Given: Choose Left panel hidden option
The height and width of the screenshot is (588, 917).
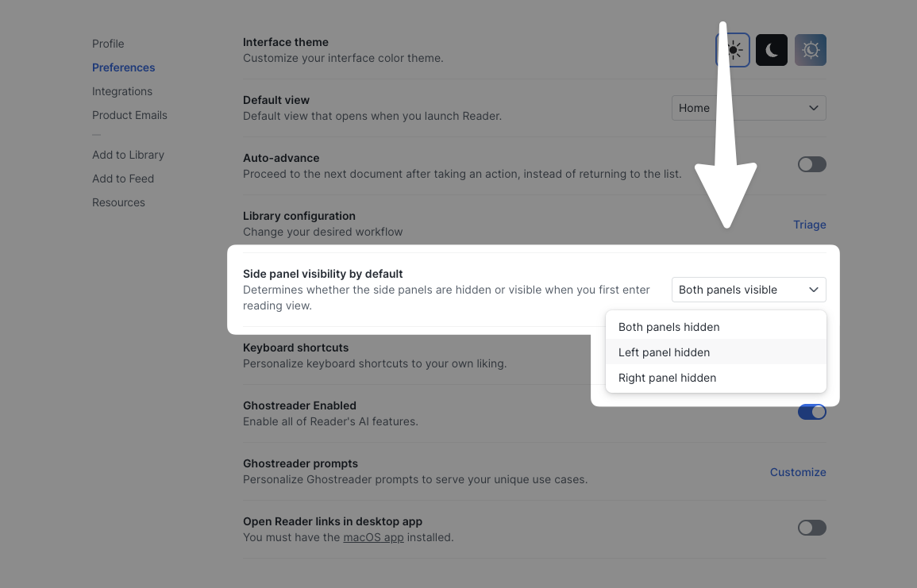Looking at the screenshot, I should point(665,352).
